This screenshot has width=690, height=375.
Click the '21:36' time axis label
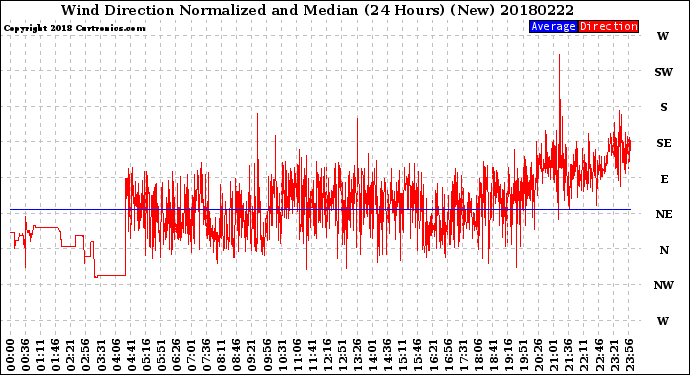point(569,355)
